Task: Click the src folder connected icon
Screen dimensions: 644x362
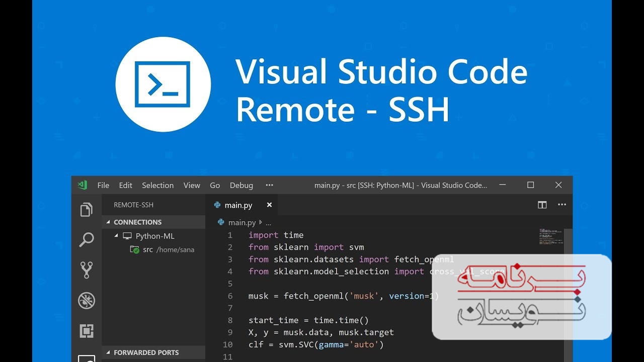Action: [x=134, y=249]
